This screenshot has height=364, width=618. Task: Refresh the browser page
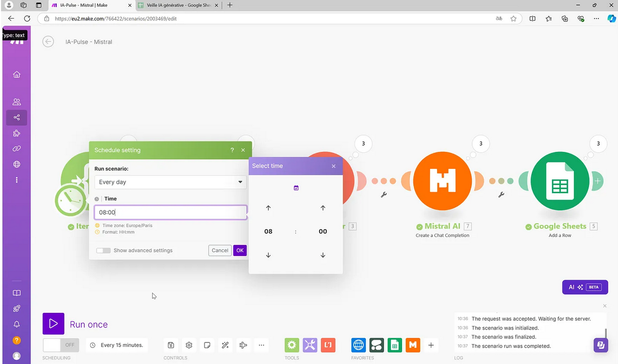point(27,19)
